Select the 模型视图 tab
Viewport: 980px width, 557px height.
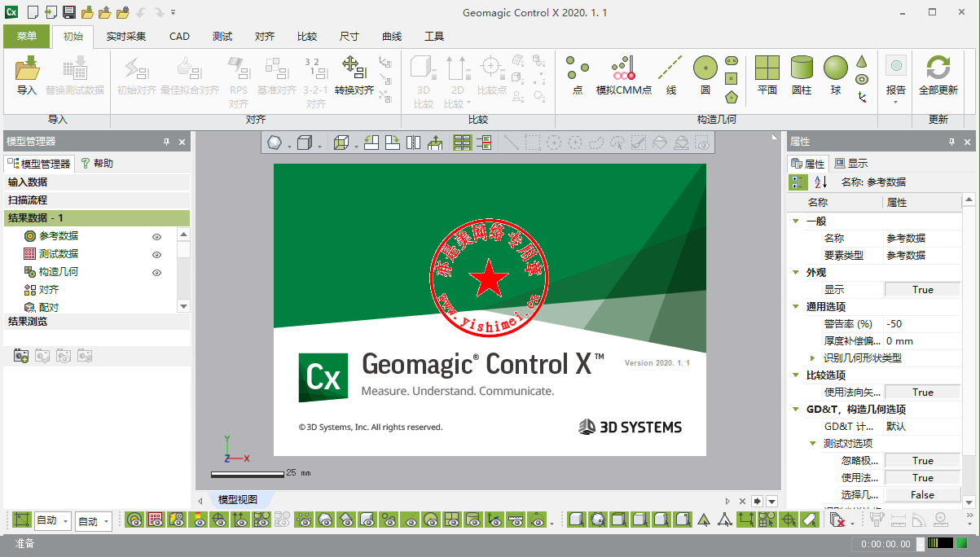237,500
